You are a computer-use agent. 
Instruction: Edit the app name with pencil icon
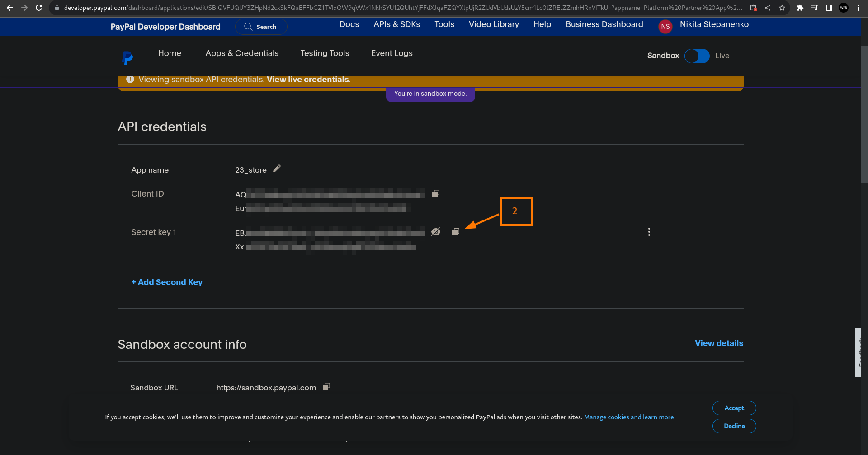tap(277, 169)
